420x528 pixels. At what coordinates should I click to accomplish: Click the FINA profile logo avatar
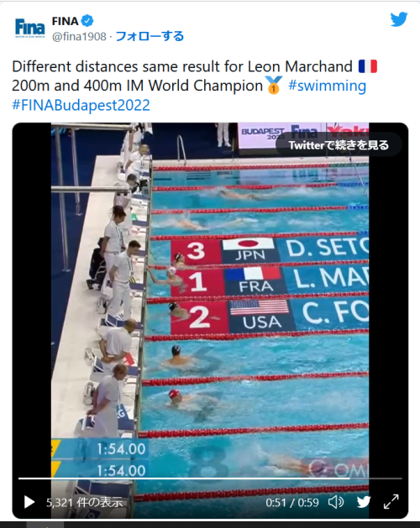[x=29, y=29]
